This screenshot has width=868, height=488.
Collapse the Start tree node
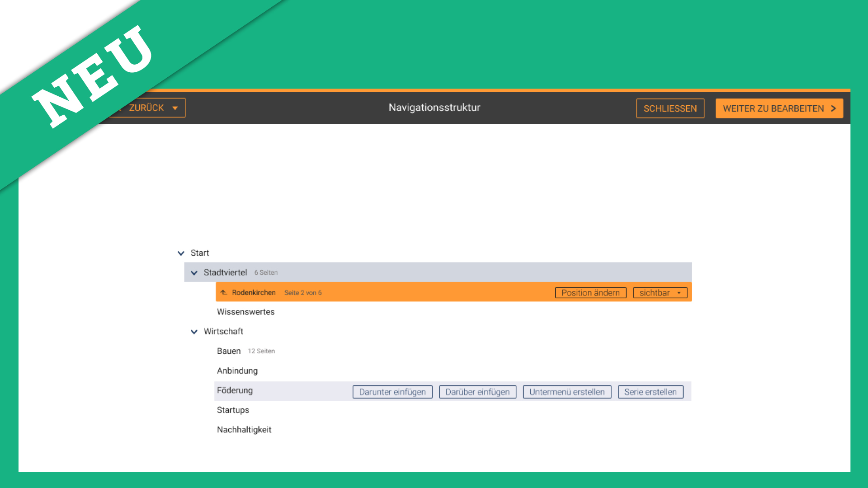(x=181, y=253)
